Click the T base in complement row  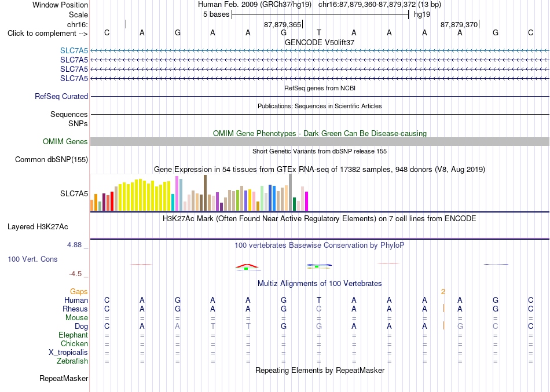point(319,32)
